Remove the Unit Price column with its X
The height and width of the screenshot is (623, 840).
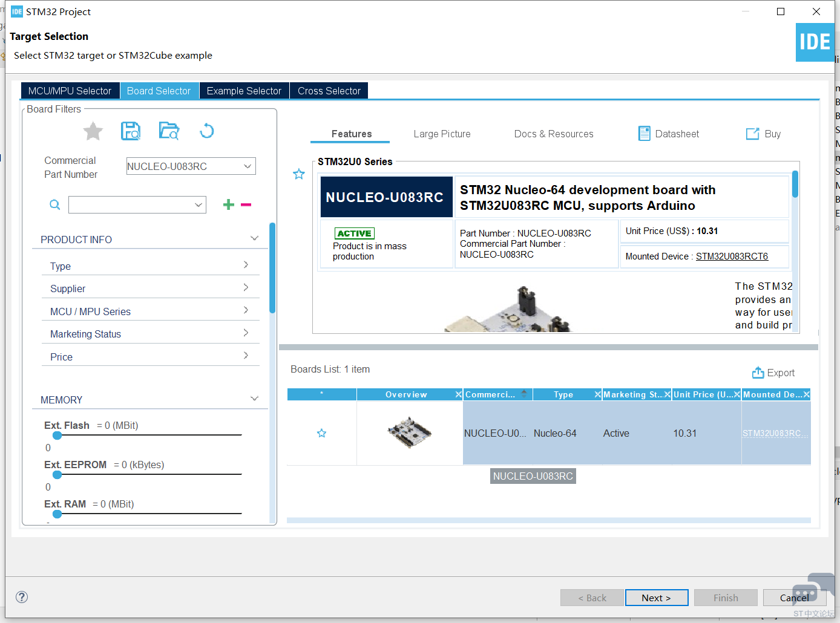(x=737, y=394)
